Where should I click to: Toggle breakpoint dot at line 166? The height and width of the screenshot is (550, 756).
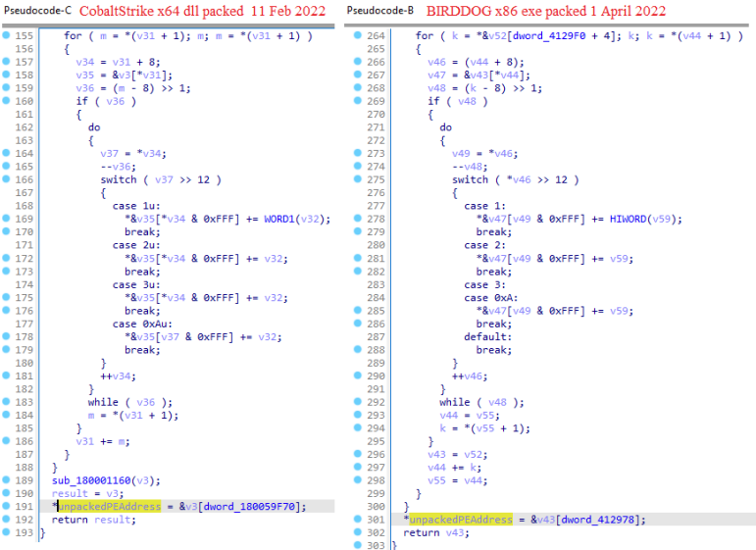pyautogui.click(x=6, y=179)
